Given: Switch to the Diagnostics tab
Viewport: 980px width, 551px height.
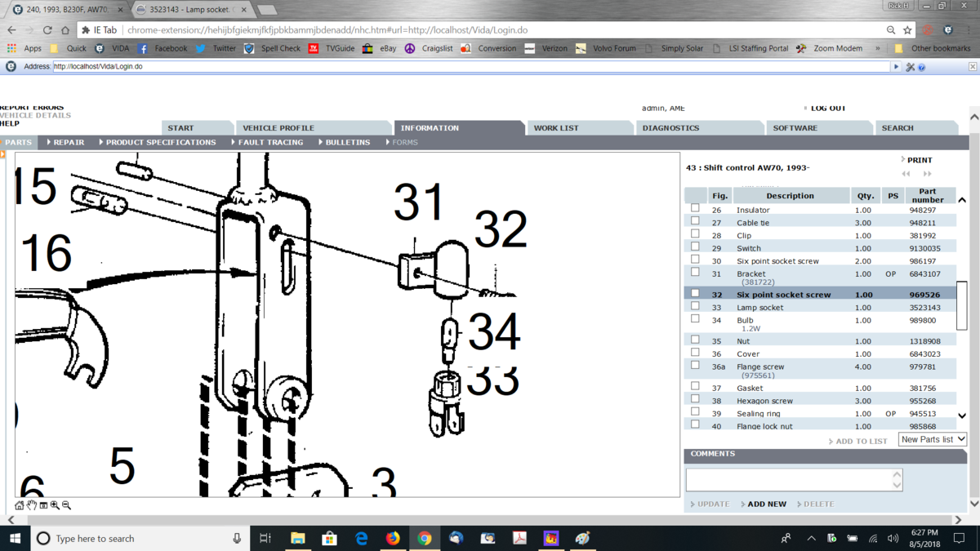Looking at the screenshot, I should 670,128.
